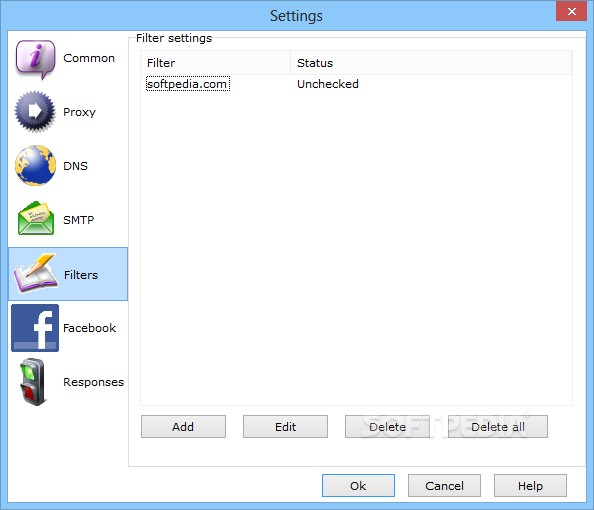Viewport: 594px width, 510px height.
Task: Switch to the Proxy section label
Action: 80,112
